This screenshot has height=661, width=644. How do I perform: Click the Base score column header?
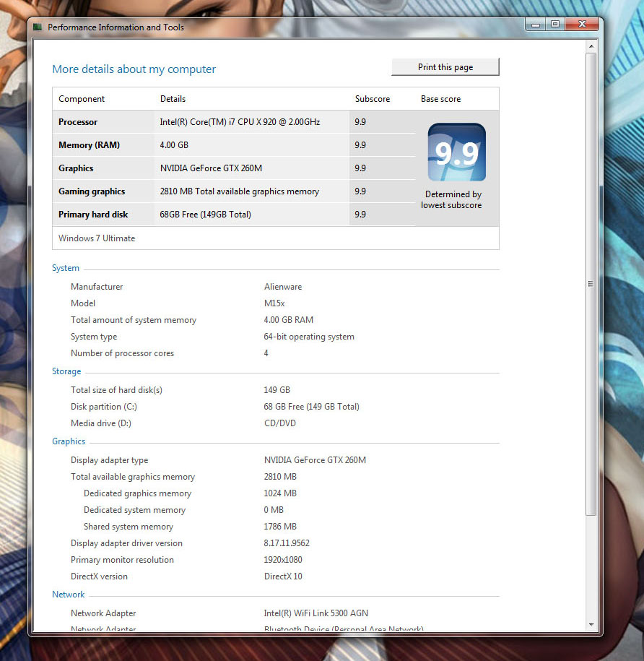point(440,99)
